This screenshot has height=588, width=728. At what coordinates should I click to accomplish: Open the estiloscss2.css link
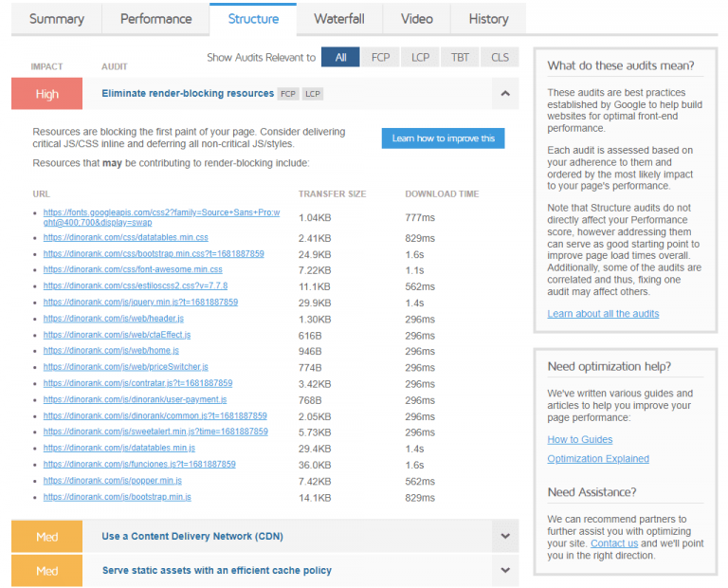(x=136, y=285)
